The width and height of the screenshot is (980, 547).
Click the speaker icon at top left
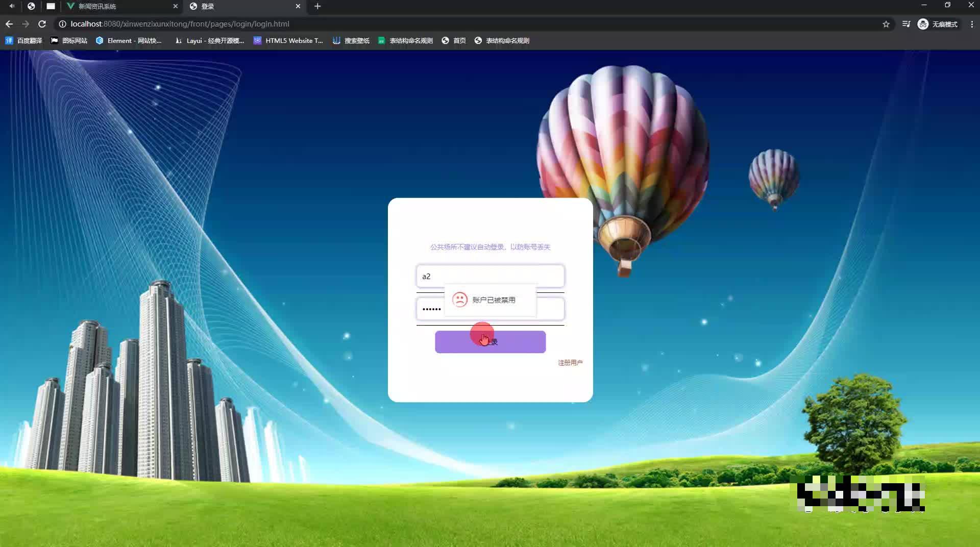coord(11,6)
